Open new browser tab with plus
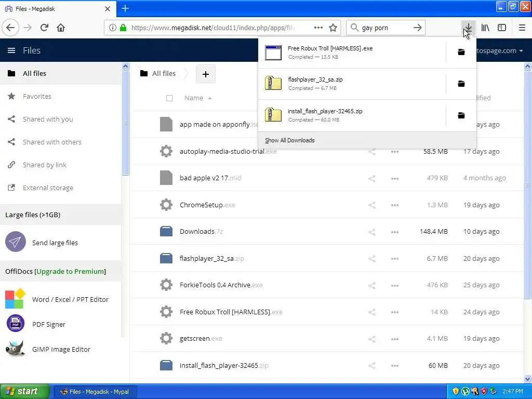Viewport: 532px width, 399px height. [125, 8]
